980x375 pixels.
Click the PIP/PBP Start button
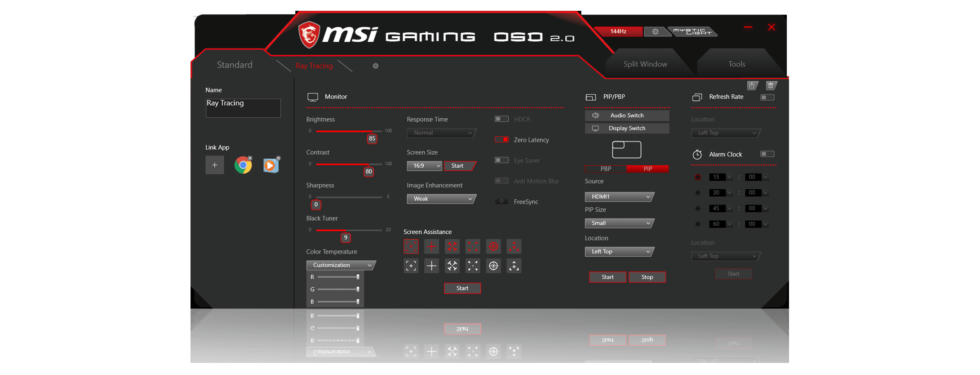[608, 277]
